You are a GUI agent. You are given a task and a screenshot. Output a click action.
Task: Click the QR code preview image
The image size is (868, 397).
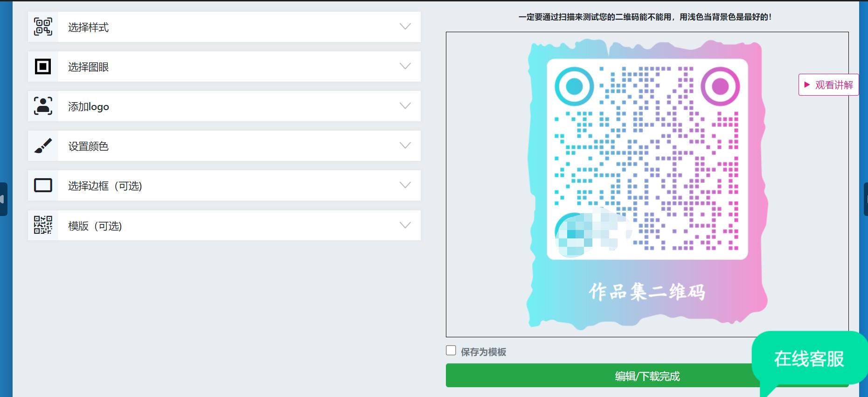pos(647,184)
